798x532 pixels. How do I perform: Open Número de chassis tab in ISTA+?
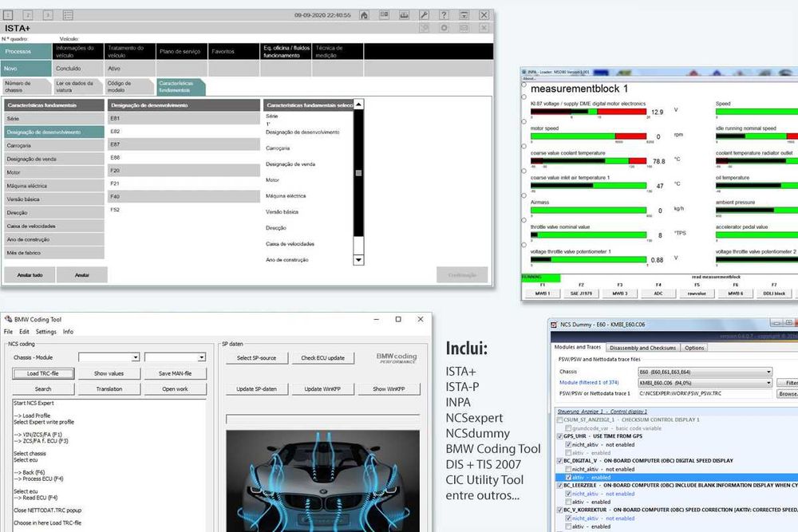26,86
